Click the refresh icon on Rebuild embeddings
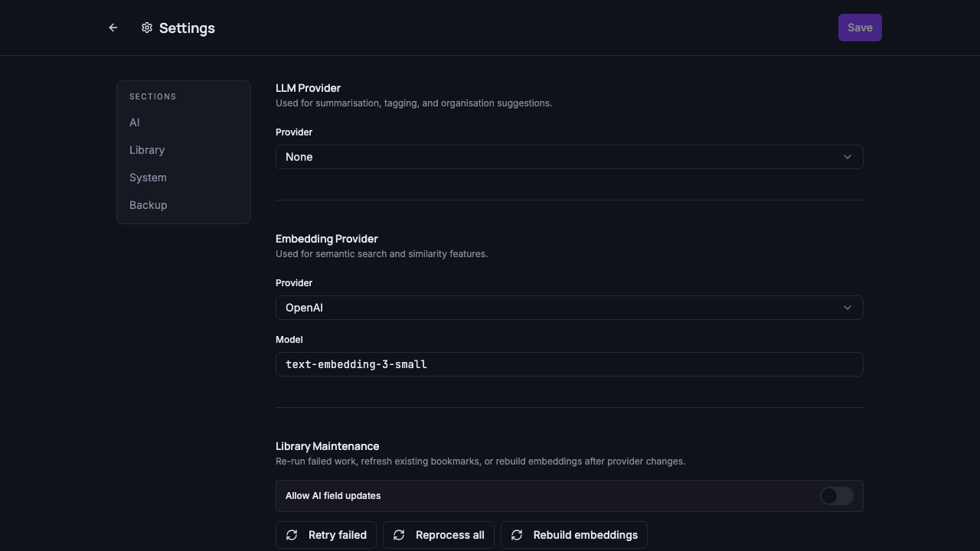 [517, 535]
